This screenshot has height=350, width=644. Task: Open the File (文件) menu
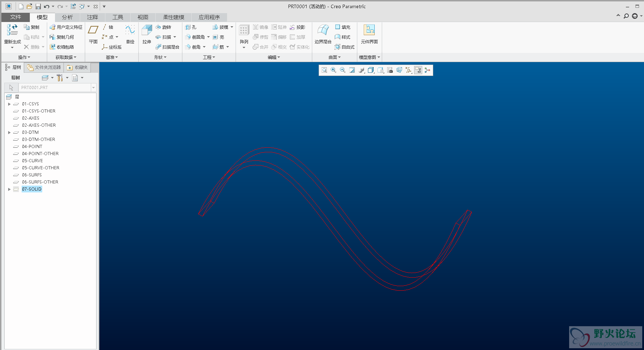[16, 17]
